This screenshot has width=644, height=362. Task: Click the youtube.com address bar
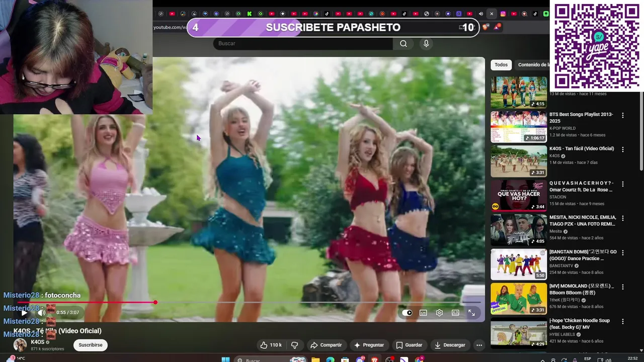coord(170,27)
